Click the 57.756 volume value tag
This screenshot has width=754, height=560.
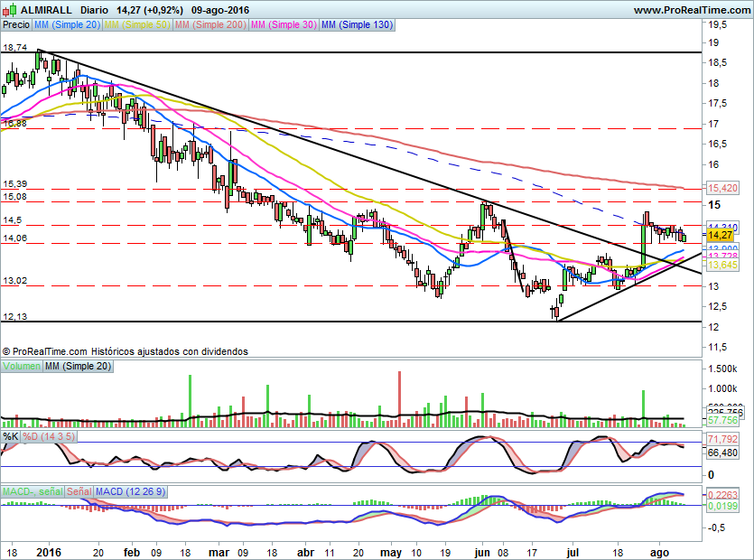(x=722, y=420)
